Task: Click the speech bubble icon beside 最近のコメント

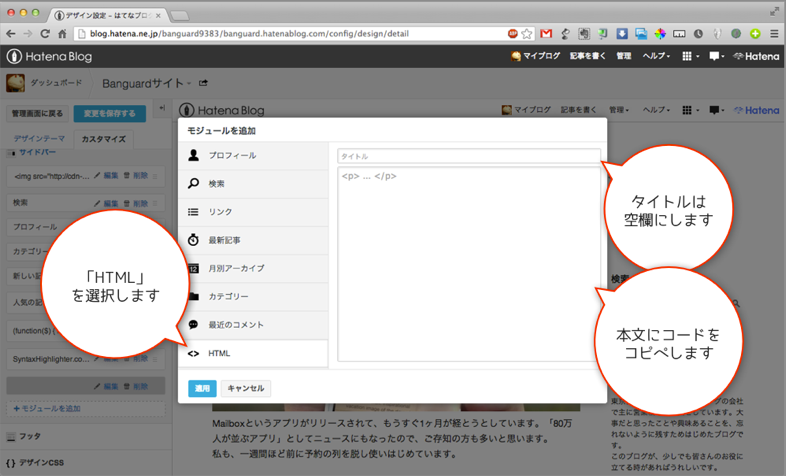Action: coord(193,325)
